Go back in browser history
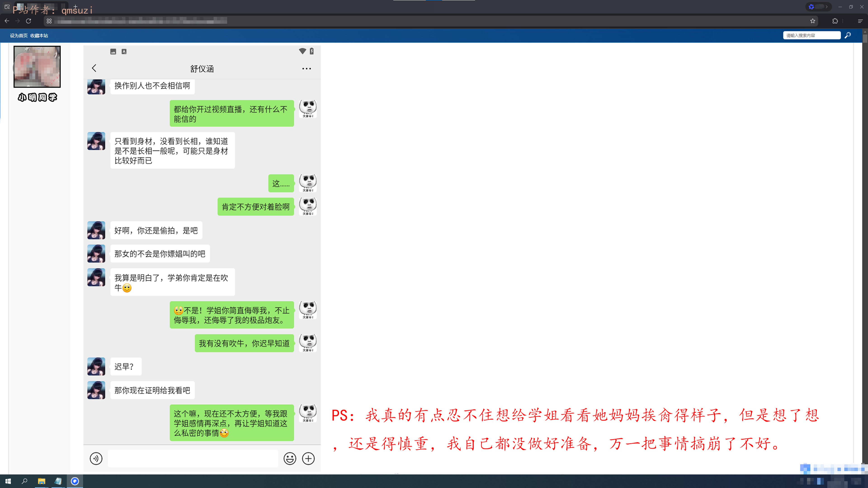The width and height of the screenshot is (868, 488). pyautogui.click(x=7, y=21)
